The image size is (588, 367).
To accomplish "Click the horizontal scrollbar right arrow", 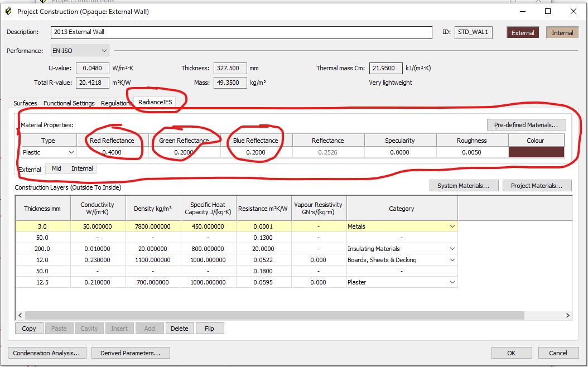I will pyautogui.click(x=568, y=316).
